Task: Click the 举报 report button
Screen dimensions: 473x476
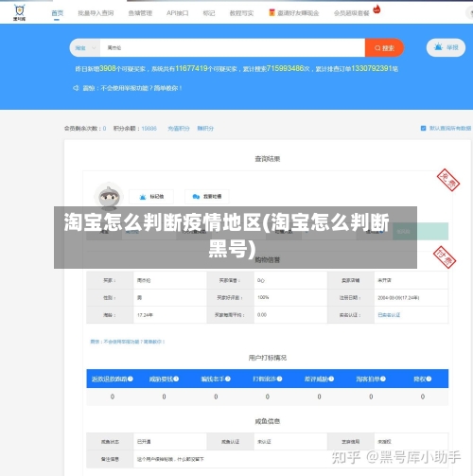Action: coord(446,47)
